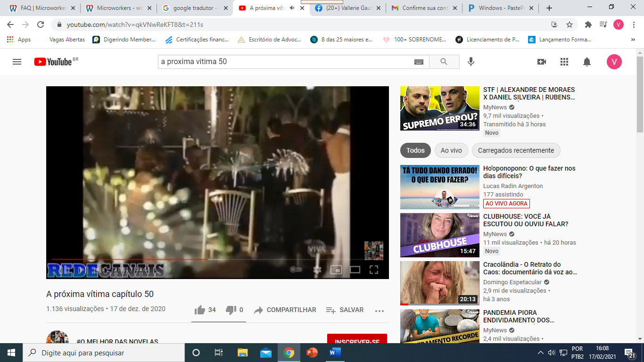Image resolution: width=644 pixels, height=362 pixels.
Task: Open the create video camera icon
Action: coord(542,62)
